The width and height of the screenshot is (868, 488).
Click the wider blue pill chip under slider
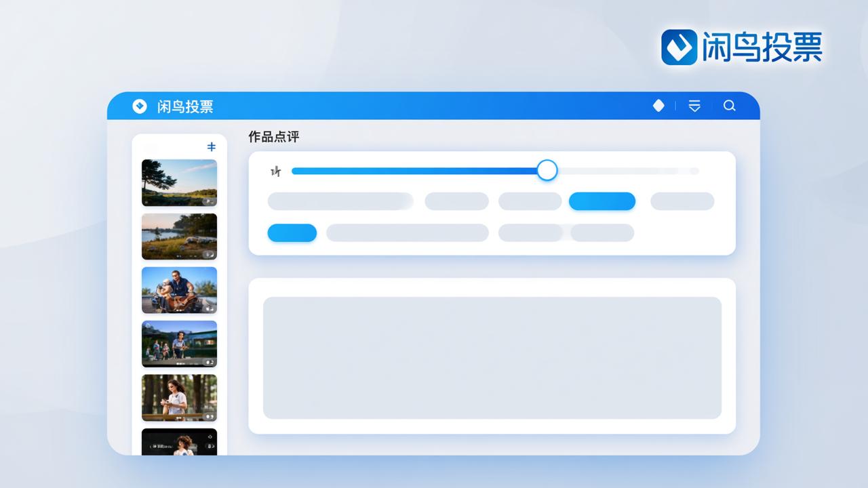[x=602, y=201]
